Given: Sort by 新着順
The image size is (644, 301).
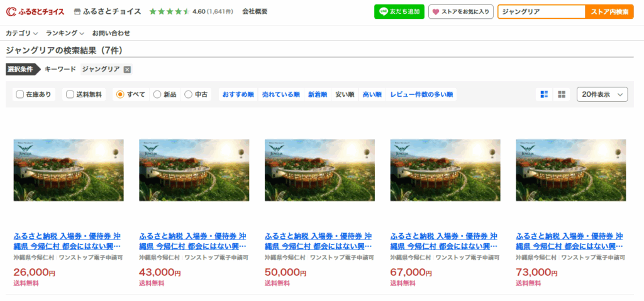Looking at the screenshot, I should pos(318,94).
